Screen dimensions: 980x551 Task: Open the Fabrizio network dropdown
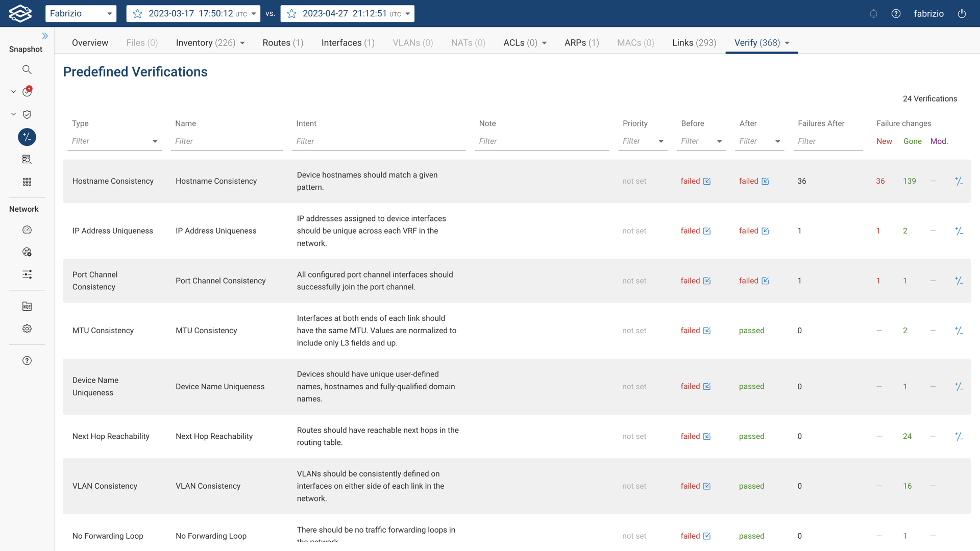pos(81,14)
